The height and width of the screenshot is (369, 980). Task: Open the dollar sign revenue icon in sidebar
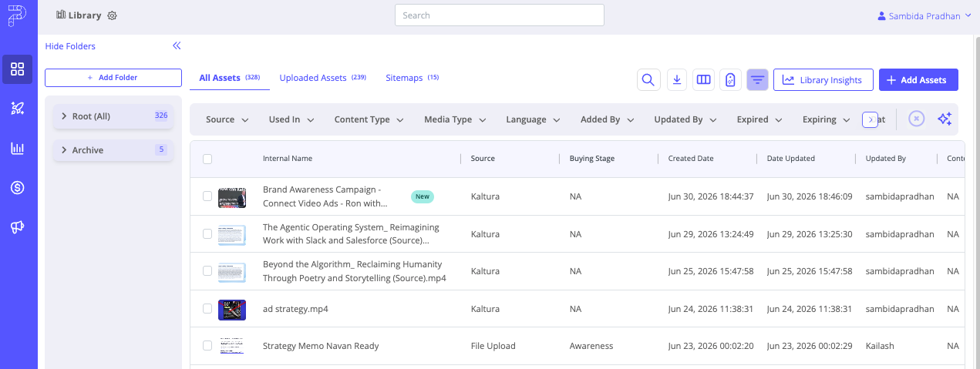coord(18,187)
